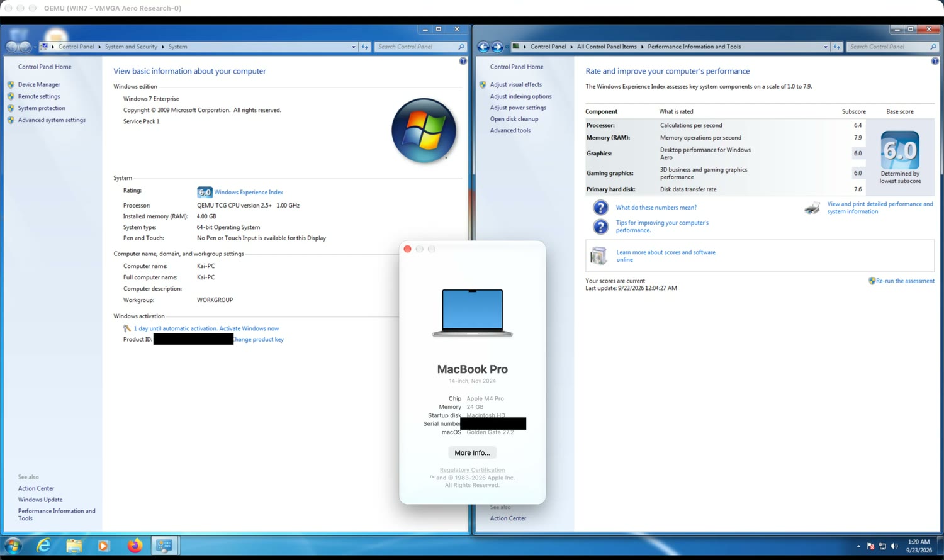Click the shield icon beside Adjust visual effects
944x560 pixels.
483,84
